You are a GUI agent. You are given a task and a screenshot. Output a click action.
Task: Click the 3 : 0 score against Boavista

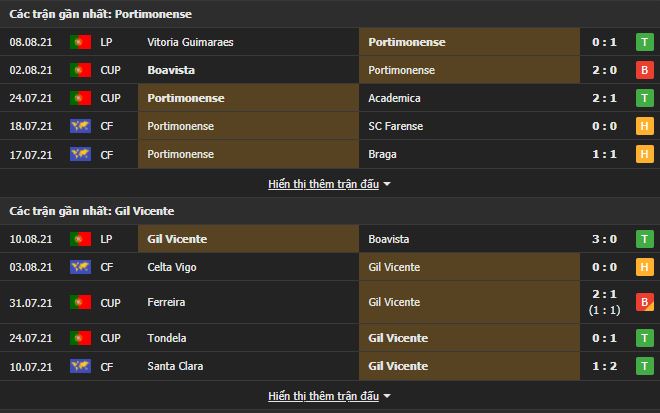point(603,239)
